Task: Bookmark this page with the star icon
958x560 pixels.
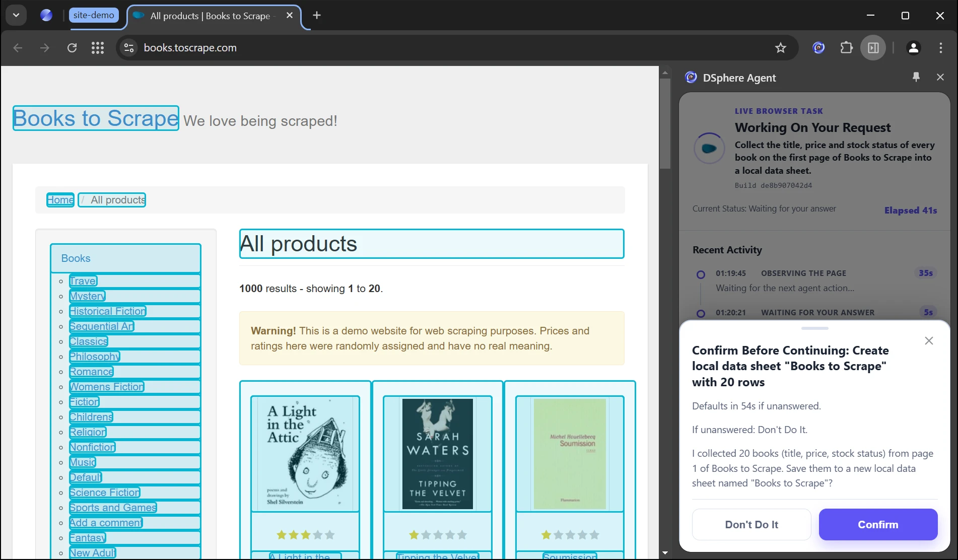Action: point(781,48)
